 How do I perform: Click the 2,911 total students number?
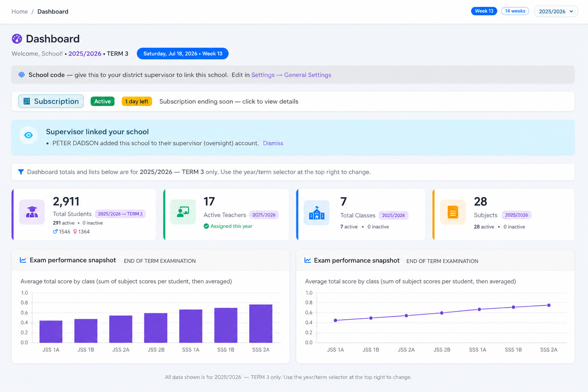coord(66,201)
